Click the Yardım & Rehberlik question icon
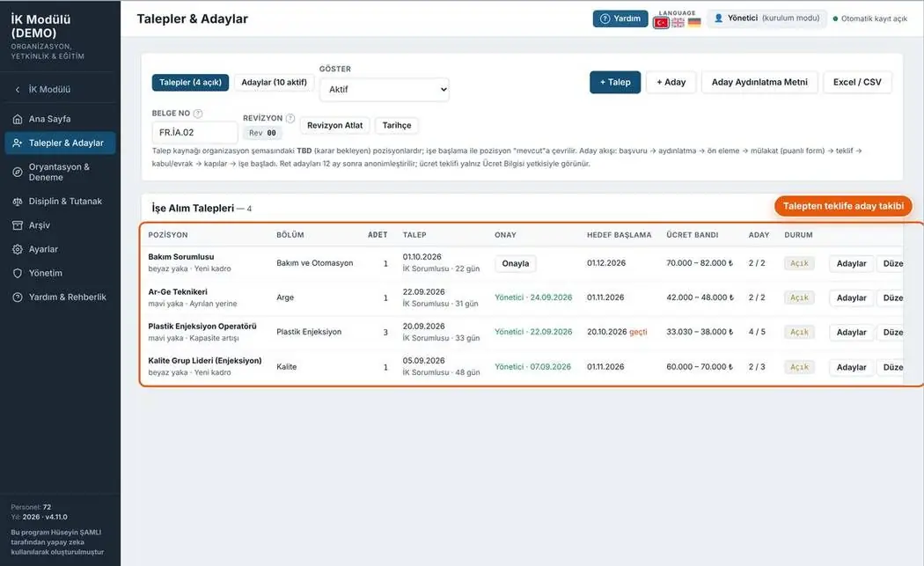 click(x=18, y=298)
